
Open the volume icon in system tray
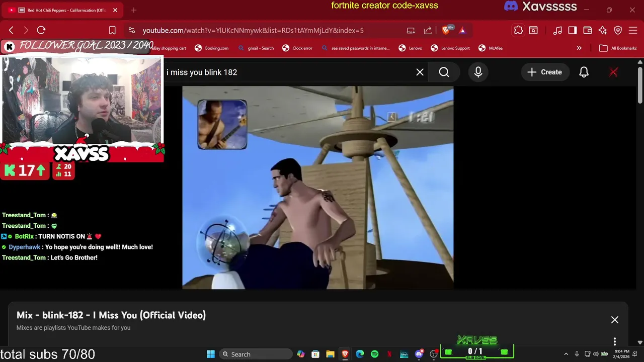point(596,354)
